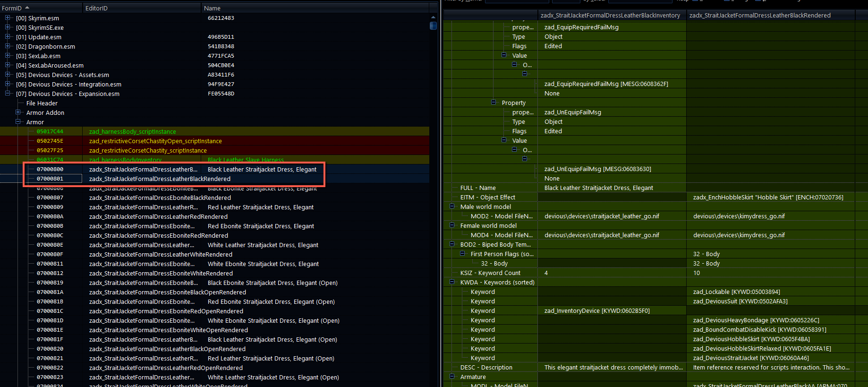The height and width of the screenshot is (387, 868).
Task: Select zadx_StraitJacketFormalDressLeatherBlackInventory column header
Action: pyautogui.click(x=612, y=16)
